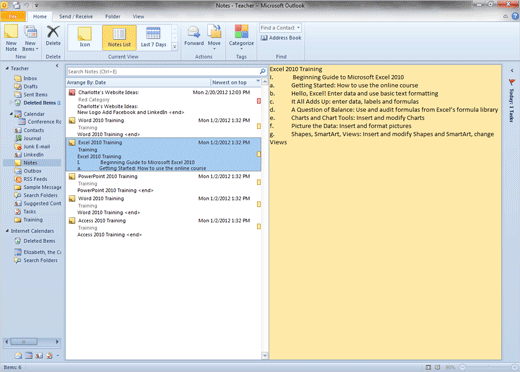520x372 pixels.
Task: Switch to Contacts navigation button
Action: (x=39, y=356)
